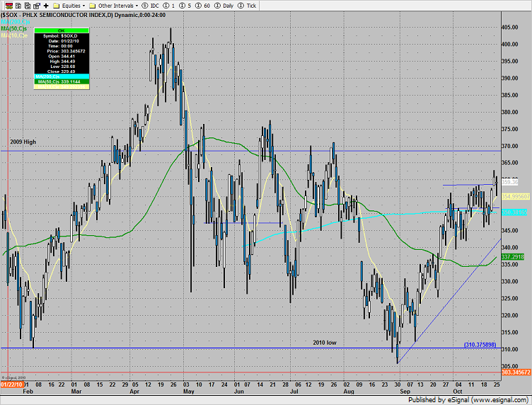Click the (310.375898) line value label
532x405 pixels.
click(480, 345)
